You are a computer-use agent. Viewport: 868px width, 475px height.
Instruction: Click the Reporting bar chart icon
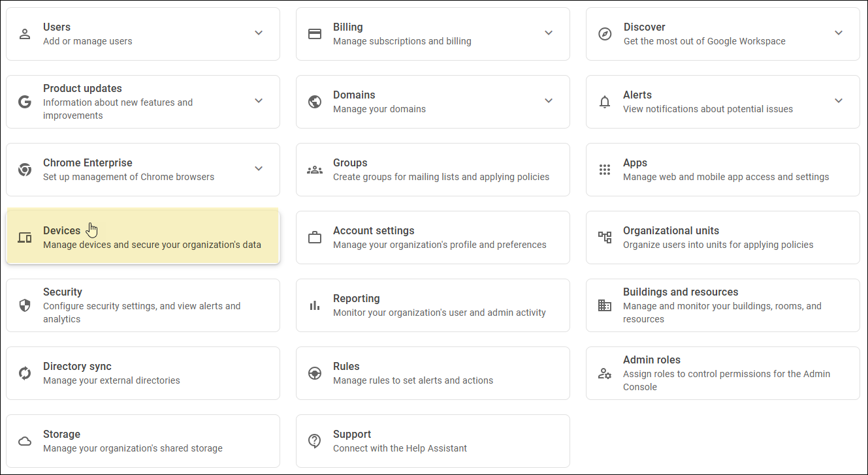click(x=315, y=305)
